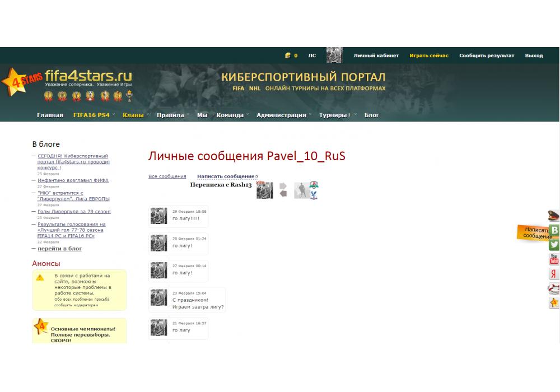
Task: Open the VK social sidebar icon
Action: [554, 230]
